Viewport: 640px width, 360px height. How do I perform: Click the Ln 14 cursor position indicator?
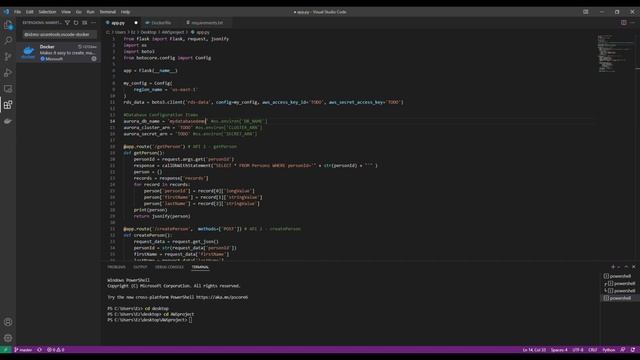click(x=534, y=350)
